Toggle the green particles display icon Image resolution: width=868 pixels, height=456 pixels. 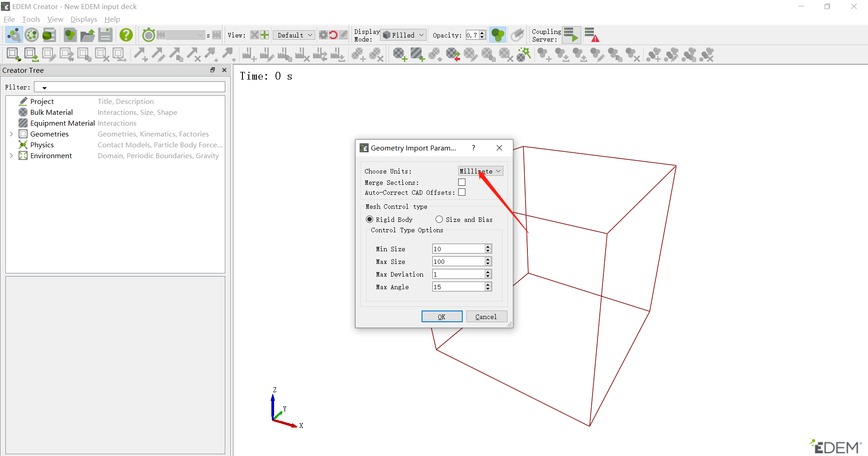click(x=498, y=35)
